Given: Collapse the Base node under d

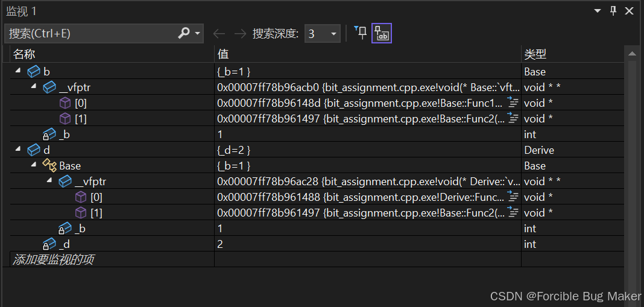Looking at the screenshot, I should (x=34, y=165).
